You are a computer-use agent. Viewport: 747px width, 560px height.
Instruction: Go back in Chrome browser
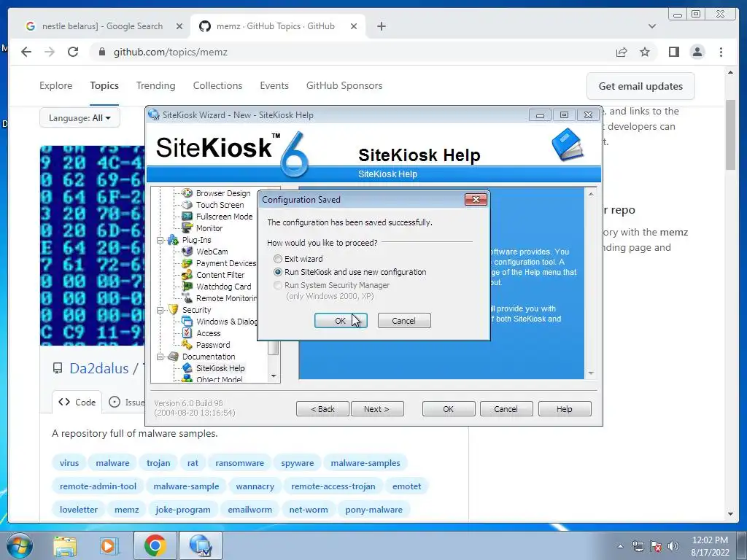(26, 52)
